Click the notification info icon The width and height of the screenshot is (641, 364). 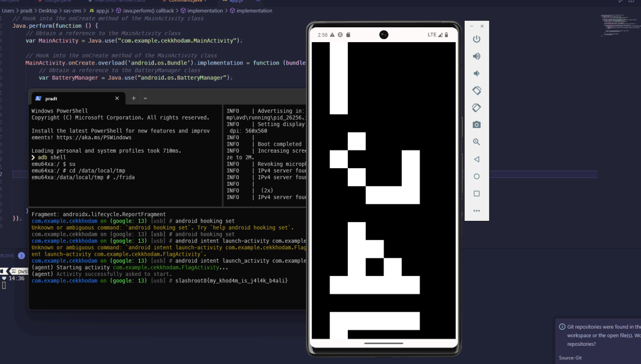click(562, 327)
